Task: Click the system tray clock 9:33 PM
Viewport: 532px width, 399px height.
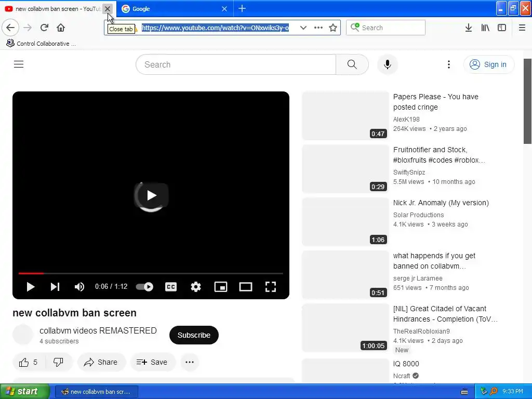Action: [513, 391]
